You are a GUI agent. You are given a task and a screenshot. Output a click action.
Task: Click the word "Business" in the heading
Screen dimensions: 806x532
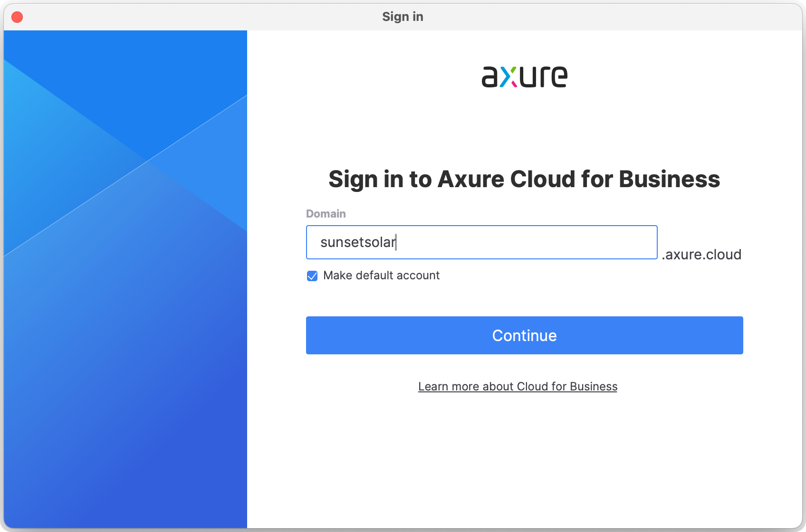(669, 179)
